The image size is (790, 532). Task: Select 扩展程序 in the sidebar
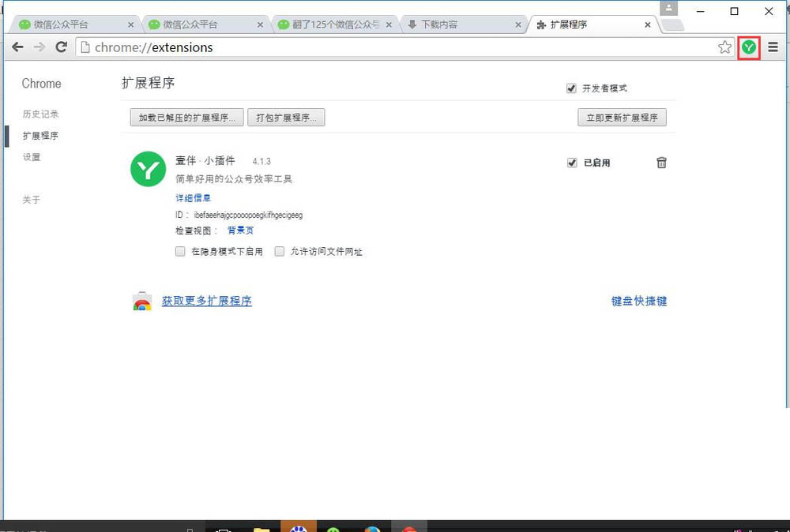[40, 136]
